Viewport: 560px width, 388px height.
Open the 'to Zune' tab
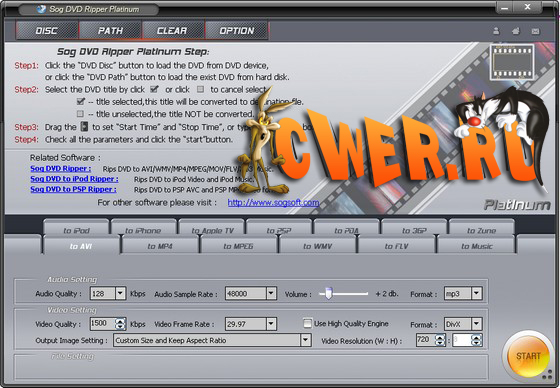coord(481,228)
